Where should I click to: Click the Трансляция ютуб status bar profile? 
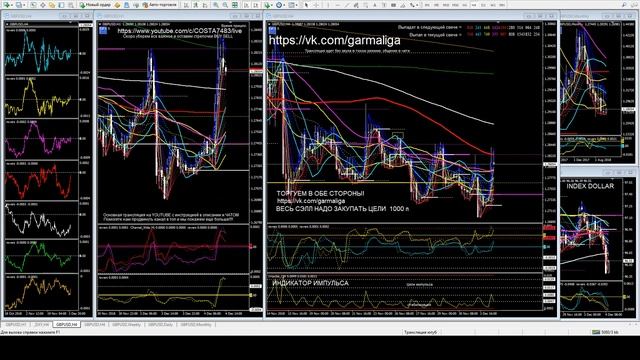420,332
